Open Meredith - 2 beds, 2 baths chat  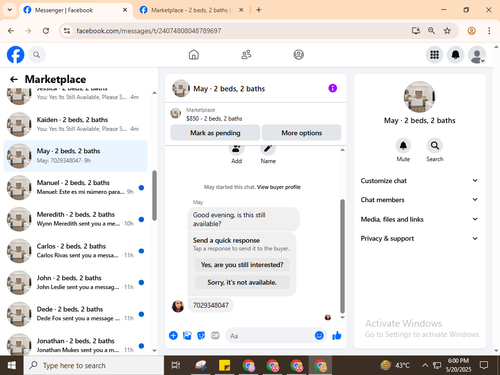point(75,219)
